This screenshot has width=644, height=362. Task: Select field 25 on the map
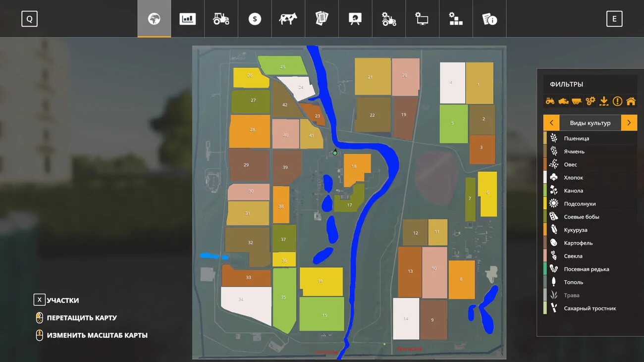click(282, 66)
